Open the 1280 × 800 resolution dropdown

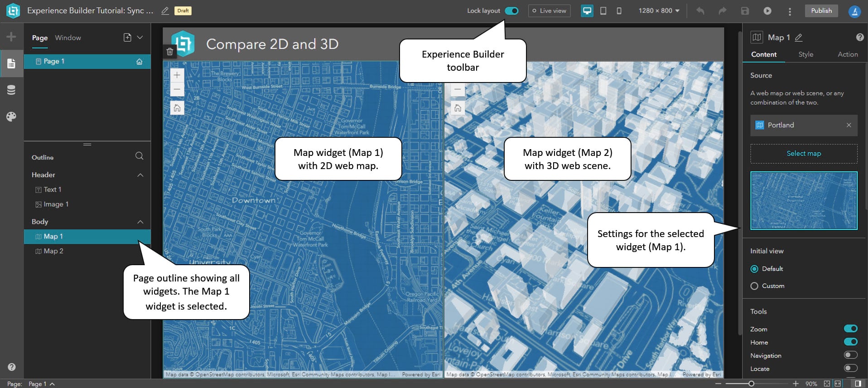(x=659, y=10)
